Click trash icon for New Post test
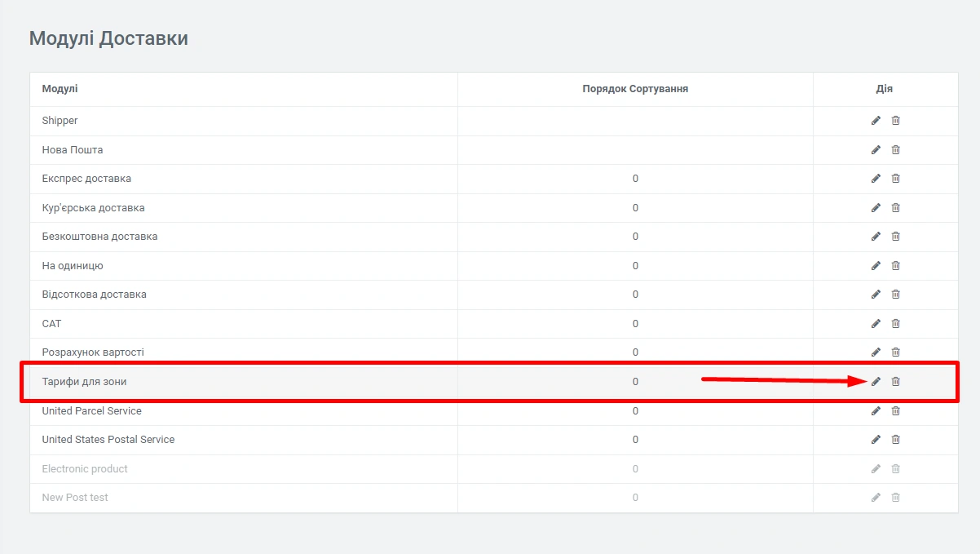The height and width of the screenshot is (554, 980). pos(895,498)
